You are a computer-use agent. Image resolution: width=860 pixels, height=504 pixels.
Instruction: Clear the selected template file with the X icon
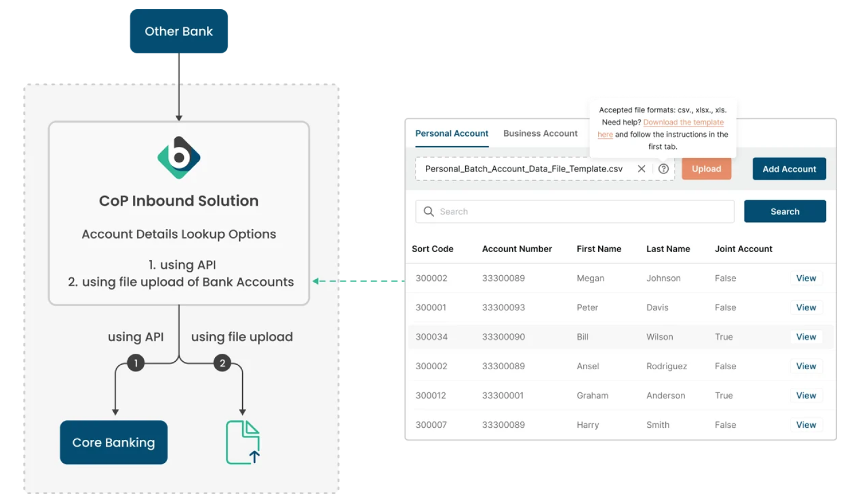click(642, 169)
